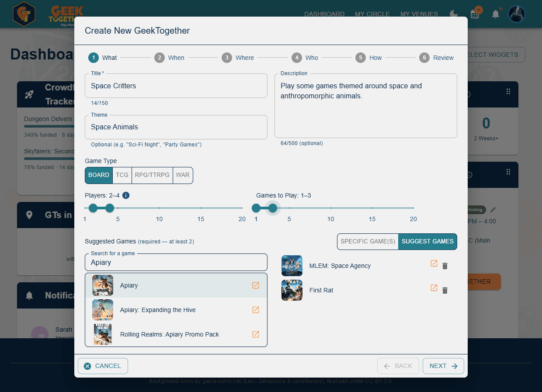The image size is (542, 392).
Task: Select BOARD game type
Action: click(99, 175)
